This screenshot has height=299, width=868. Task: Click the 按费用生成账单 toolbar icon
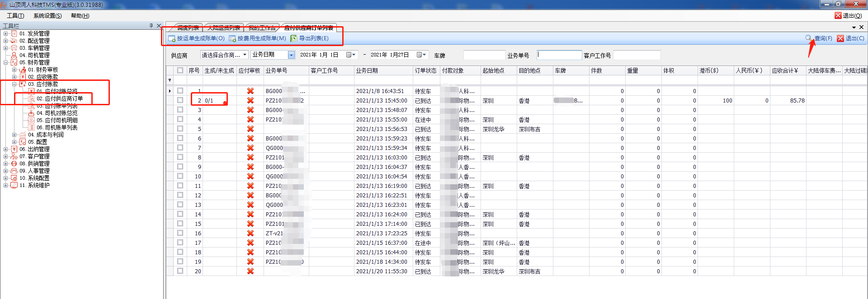point(232,38)
